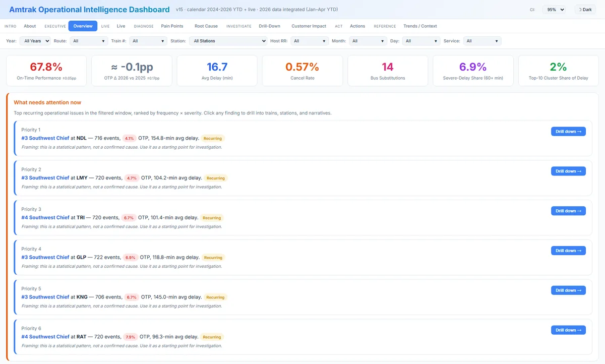Click #3 Southwest Chief link at KNG
The width and height of the screenshot is (605, 364).
pyautogui.click(x=45, y=297)
